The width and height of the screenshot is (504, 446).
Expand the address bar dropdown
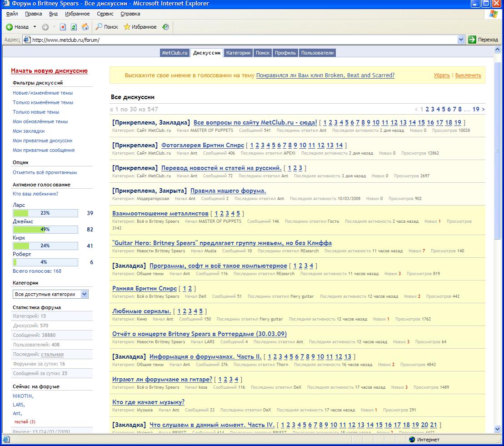(x=461, y=40)
